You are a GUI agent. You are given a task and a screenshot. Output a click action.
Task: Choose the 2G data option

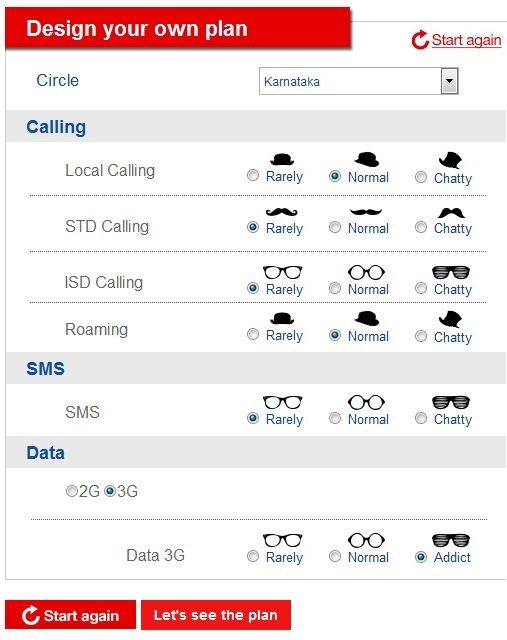tap(71, 491)
